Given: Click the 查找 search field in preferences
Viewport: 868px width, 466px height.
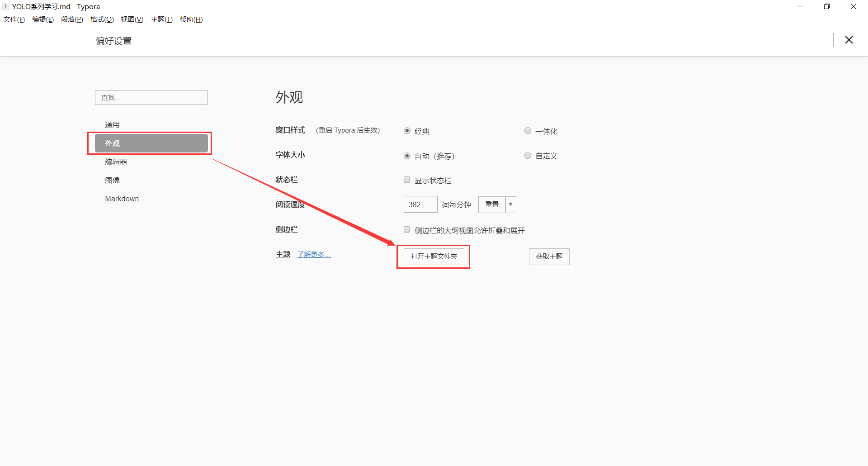Looking at the screenshot, I should click(151, 97).
